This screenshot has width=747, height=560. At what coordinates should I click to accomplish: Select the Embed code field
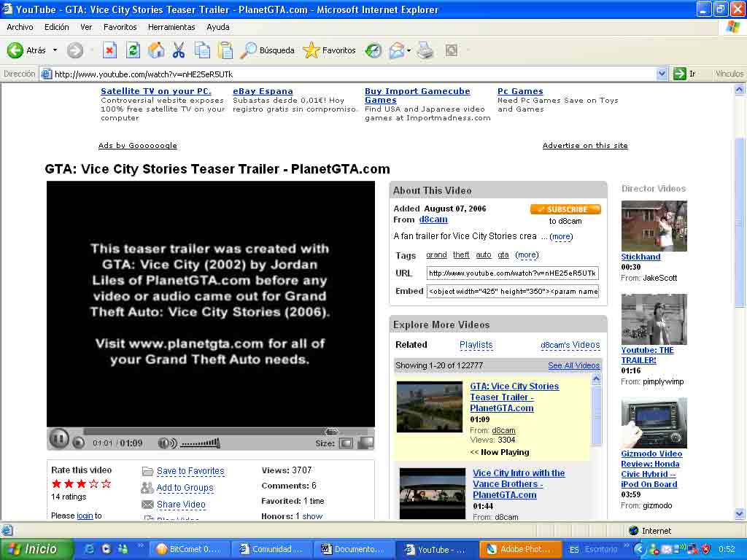(513, 292)
